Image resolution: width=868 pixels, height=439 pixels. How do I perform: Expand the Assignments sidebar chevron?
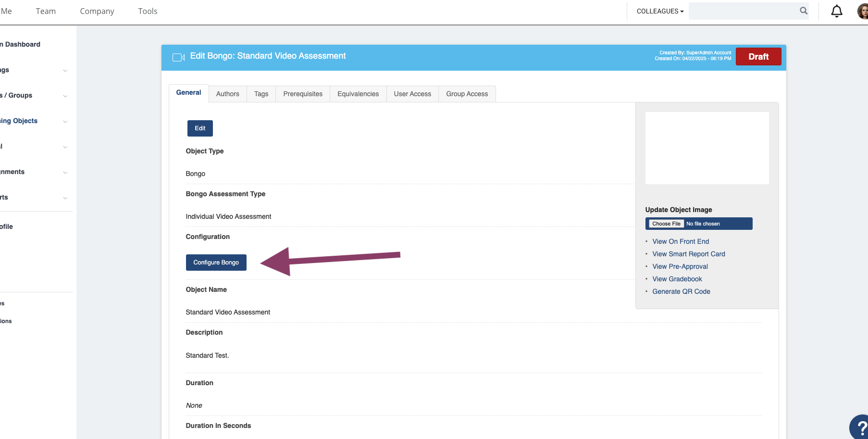65,173
